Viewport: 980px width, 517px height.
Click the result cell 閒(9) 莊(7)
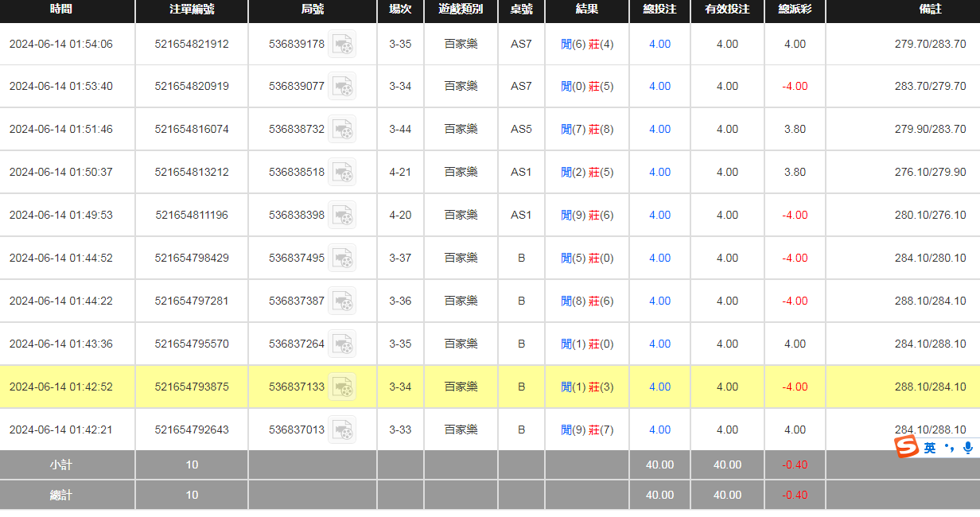(x=587, y=430)
